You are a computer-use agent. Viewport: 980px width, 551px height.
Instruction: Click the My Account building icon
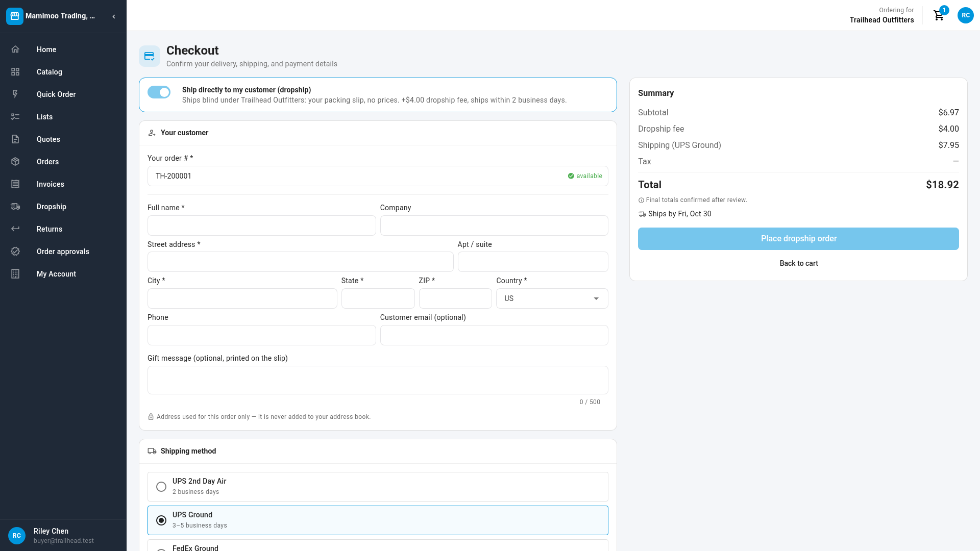15,274
